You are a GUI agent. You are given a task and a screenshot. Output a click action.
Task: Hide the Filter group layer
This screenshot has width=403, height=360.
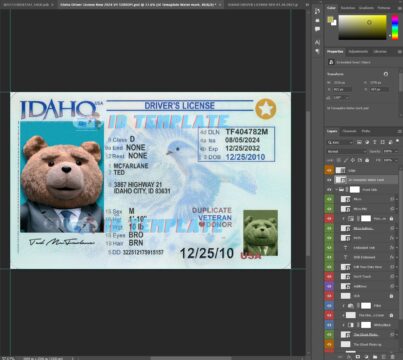click(329, 305)
